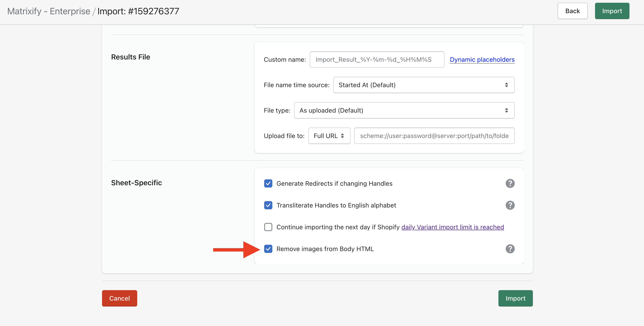
Task: Click Matrixify - Enterprise breadcrumb
Action: tap(49, 11)
